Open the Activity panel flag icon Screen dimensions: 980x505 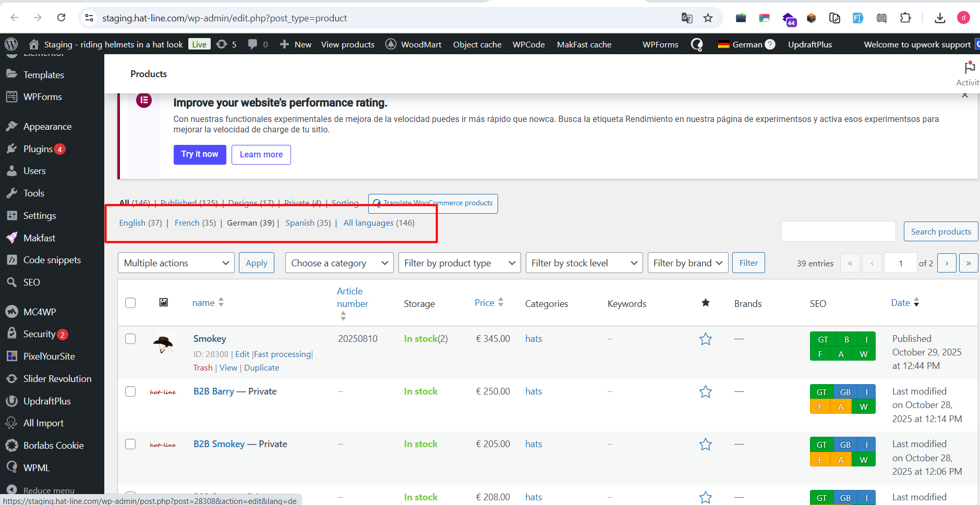coord(969,68)
